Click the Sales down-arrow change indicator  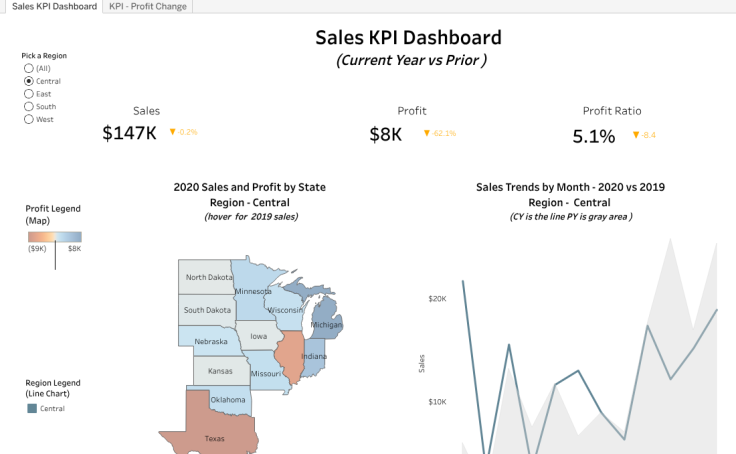(x=173, y=132)
